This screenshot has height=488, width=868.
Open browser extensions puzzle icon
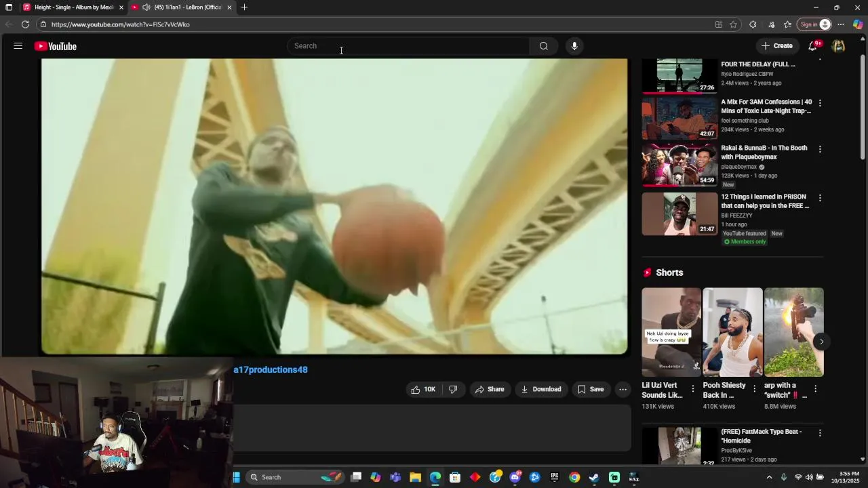point(753,24)
